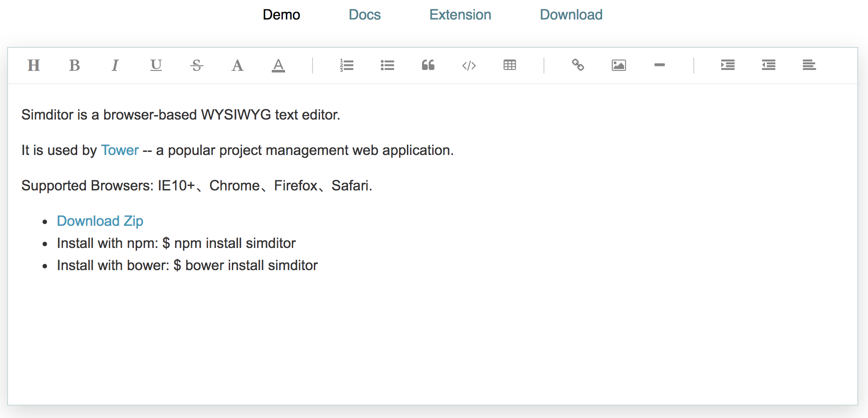The image size is (868, 418).
Task: Insert a hyperlink
Action: 578,66
